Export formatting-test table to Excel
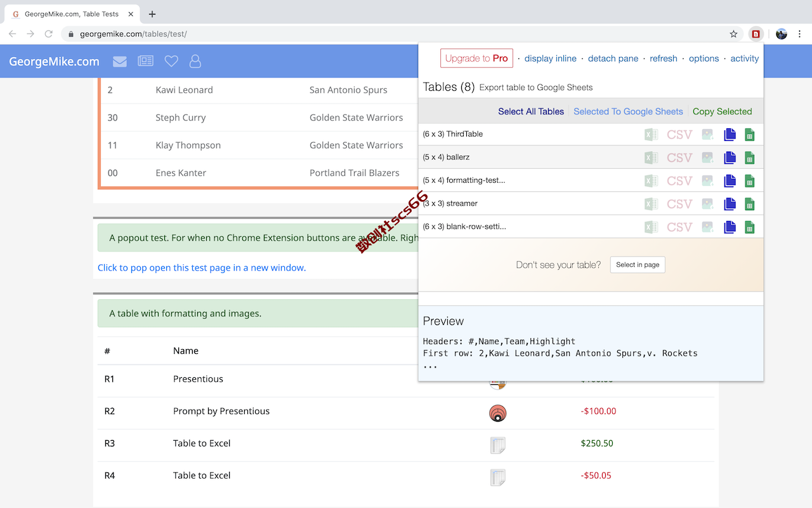This screenshot has width=812, height=508. [x=651, y=181]
